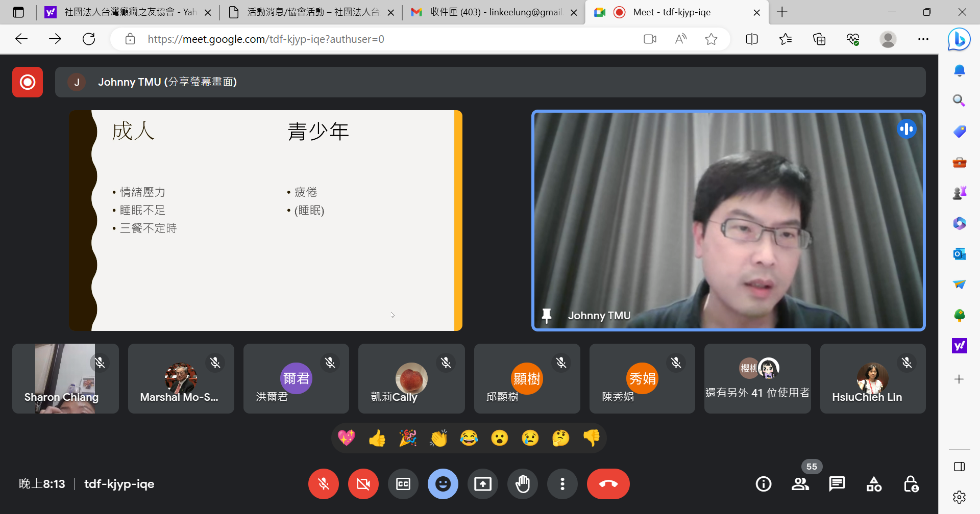Open Yahoo shortcut in sidebar
980x514 pixels.
point(960,346)
